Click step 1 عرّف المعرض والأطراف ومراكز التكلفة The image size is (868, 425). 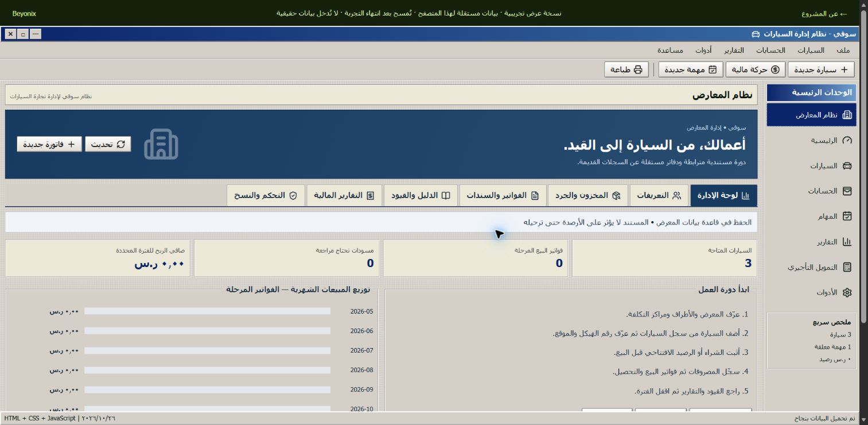pyautogui.click(x=687, y=315)
